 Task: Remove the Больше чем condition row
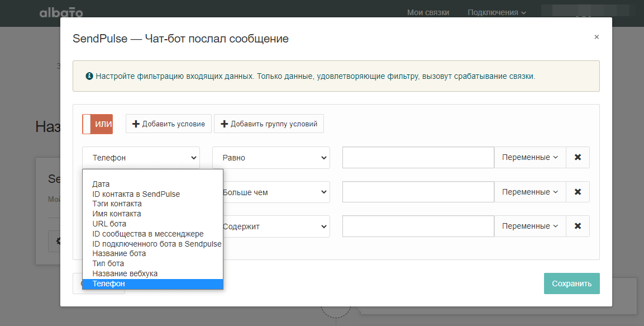[x=578, y=192]
